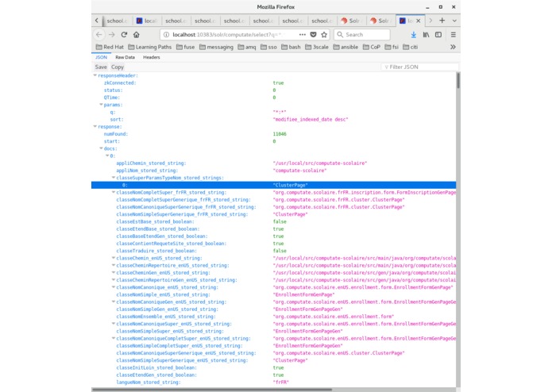Viewport: 552px width, 392px height.
Task: Open the messaging bookmarks folder
Action: (x=216, y=47)
